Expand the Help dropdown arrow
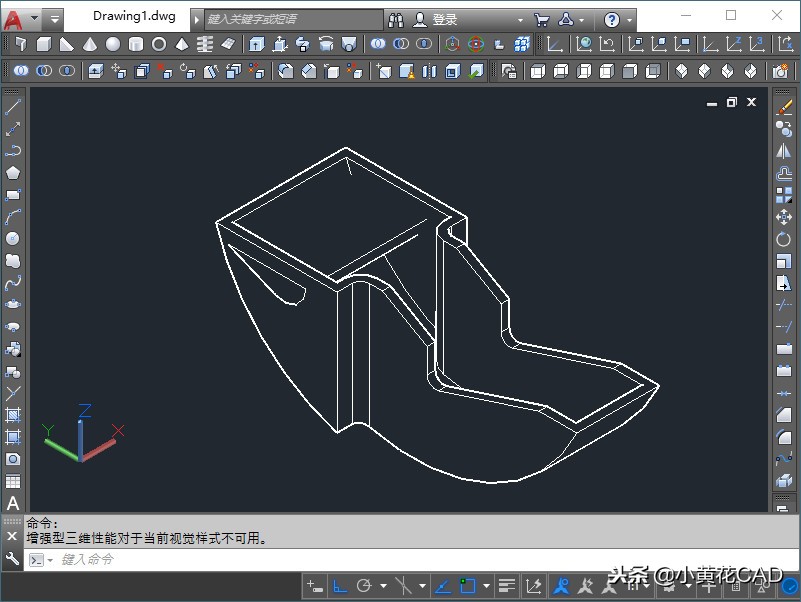 click(x=629, y=20)
